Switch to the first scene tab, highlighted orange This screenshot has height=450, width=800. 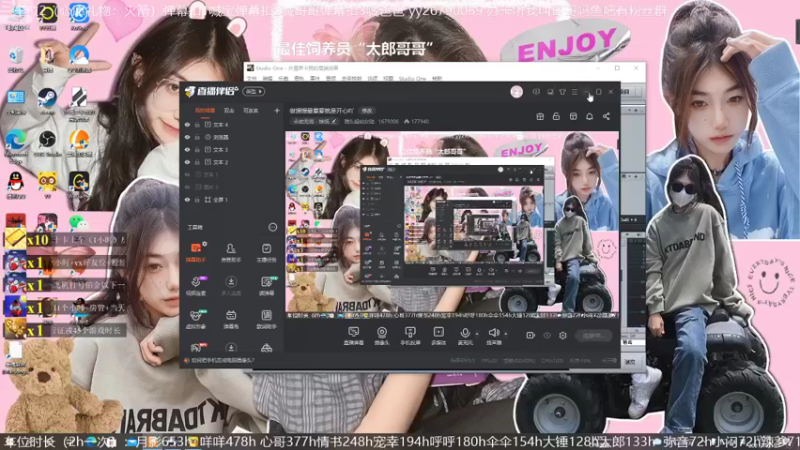click(205, 110)
